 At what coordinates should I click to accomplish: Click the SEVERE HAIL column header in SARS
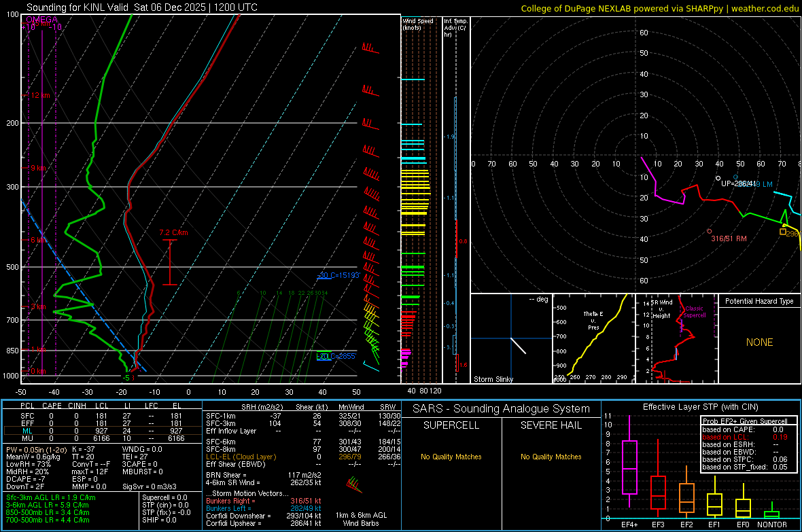(551, 425)
